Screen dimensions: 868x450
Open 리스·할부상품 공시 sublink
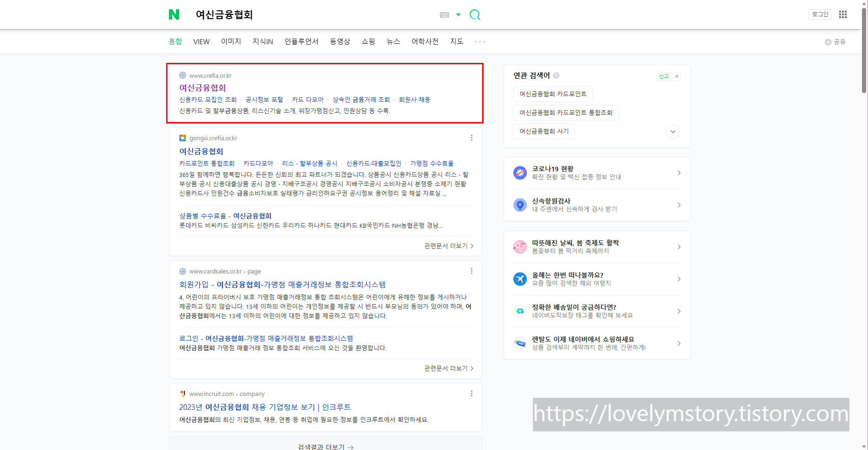pos(310,164)
